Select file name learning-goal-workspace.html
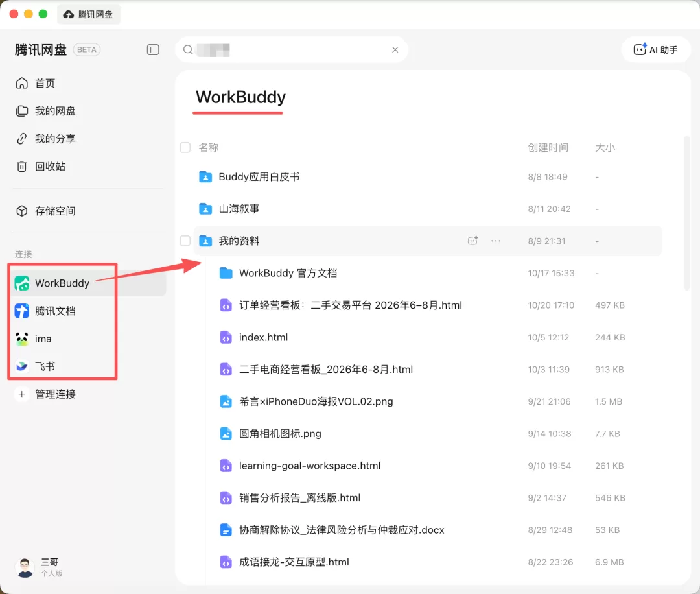700x594 pixels. [x=310, y=466]
